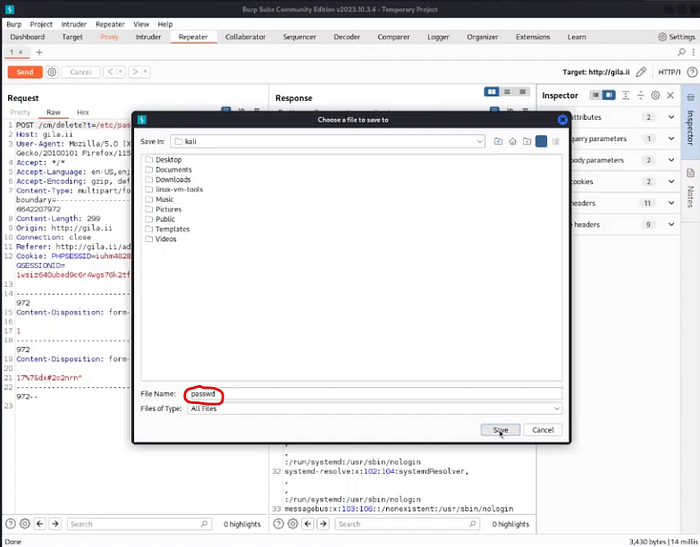Create a new folder in save dialog
Image resolution: width=700 pixels, height=547 pixels.
(527, 142)
